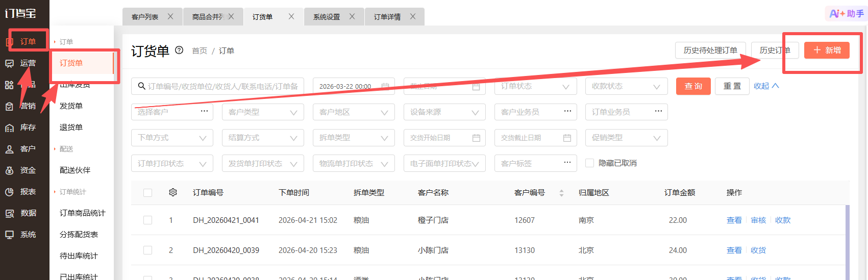The height and width of the screenshot is (280, 868).
Task: Close the 订货单 tab
Action: pyautogui.click(x=291, y=16)
